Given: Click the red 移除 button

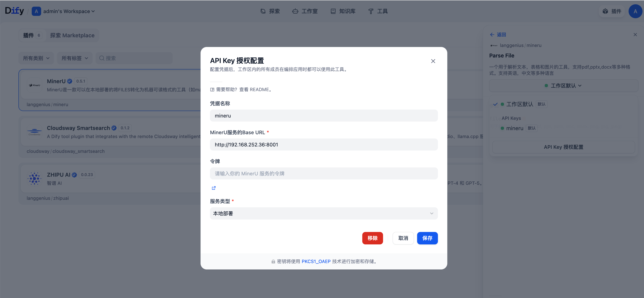Looking at the screenshot, I should point(372,238).
